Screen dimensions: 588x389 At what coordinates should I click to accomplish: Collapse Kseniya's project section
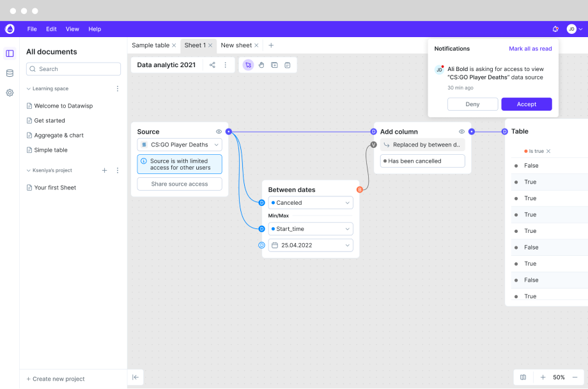29,170
